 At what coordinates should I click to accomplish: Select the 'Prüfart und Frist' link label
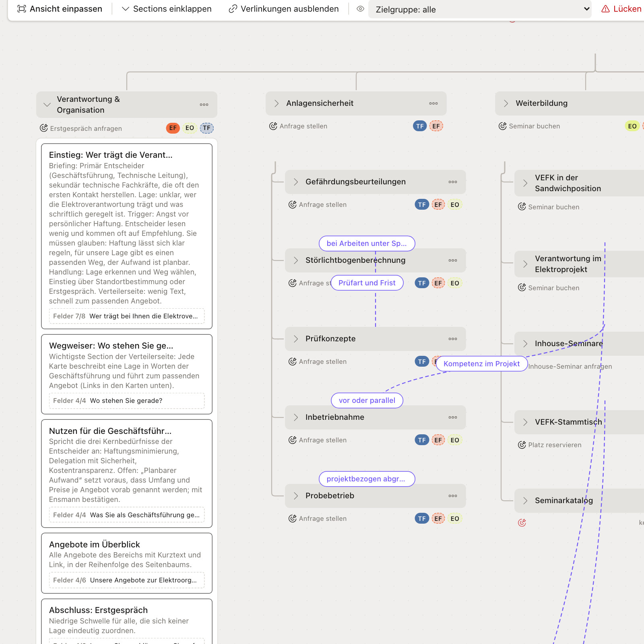click(x=367, y=283)
